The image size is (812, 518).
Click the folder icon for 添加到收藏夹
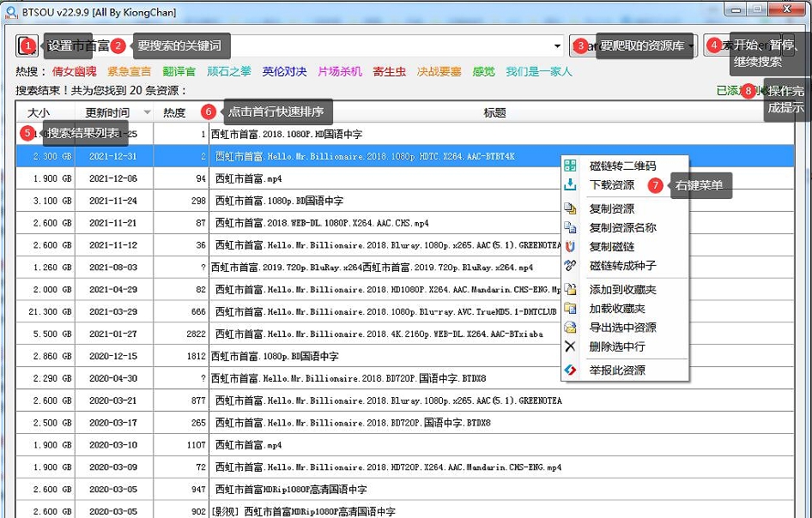click(x=570, y=290)
